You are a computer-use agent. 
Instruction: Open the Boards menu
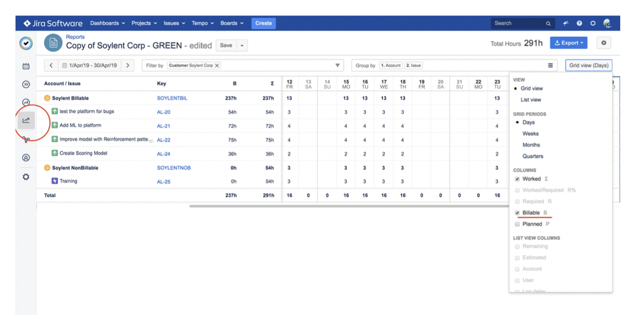tap(232, 23)
